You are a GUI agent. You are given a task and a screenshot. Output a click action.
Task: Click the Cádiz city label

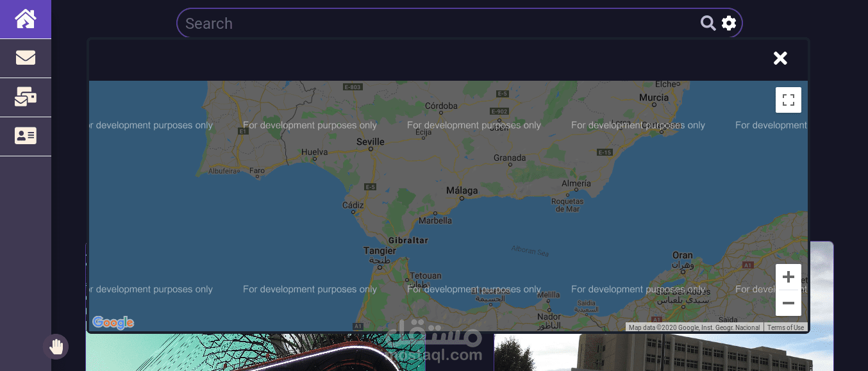point(353,205)
